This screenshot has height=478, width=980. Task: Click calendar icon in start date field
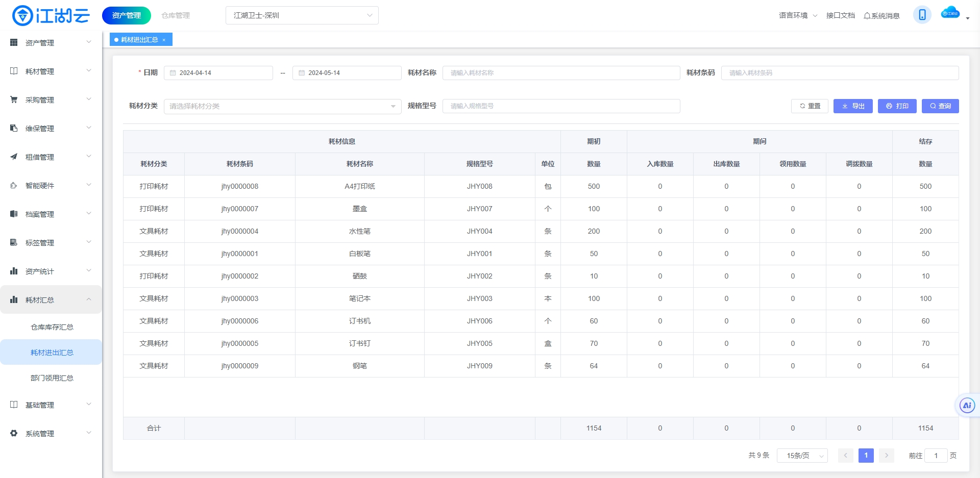point(173,73)
